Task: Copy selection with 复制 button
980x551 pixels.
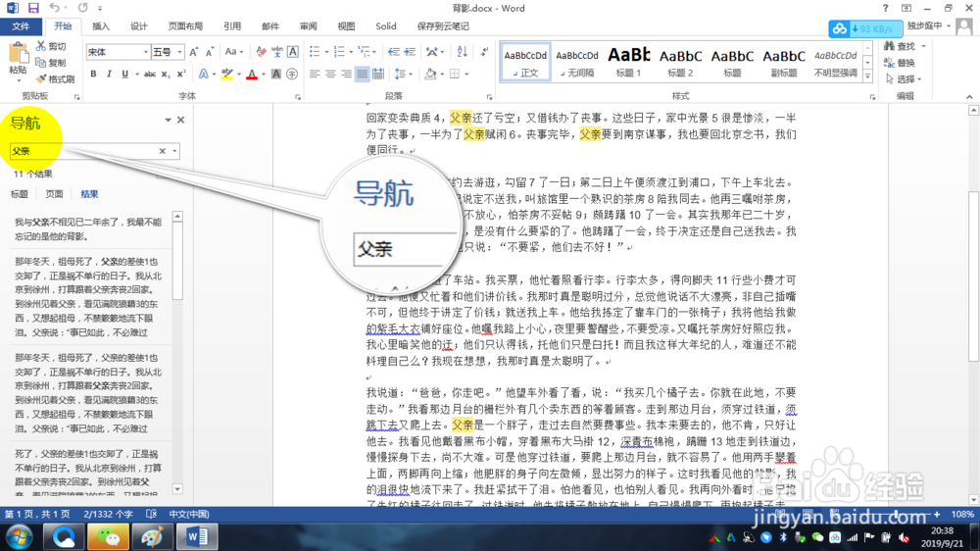Action: coord(51,63)
